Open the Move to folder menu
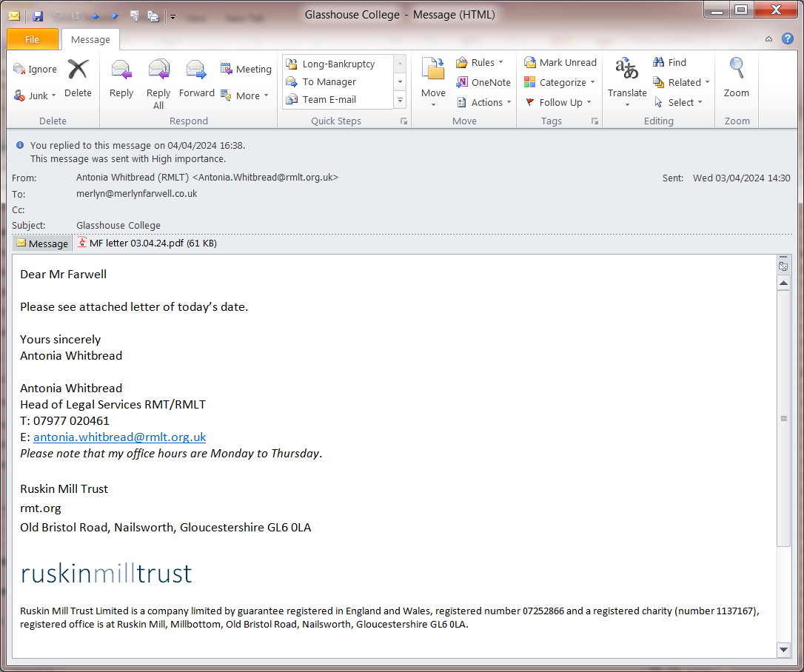Screen dimensions: 804x672 433,82
